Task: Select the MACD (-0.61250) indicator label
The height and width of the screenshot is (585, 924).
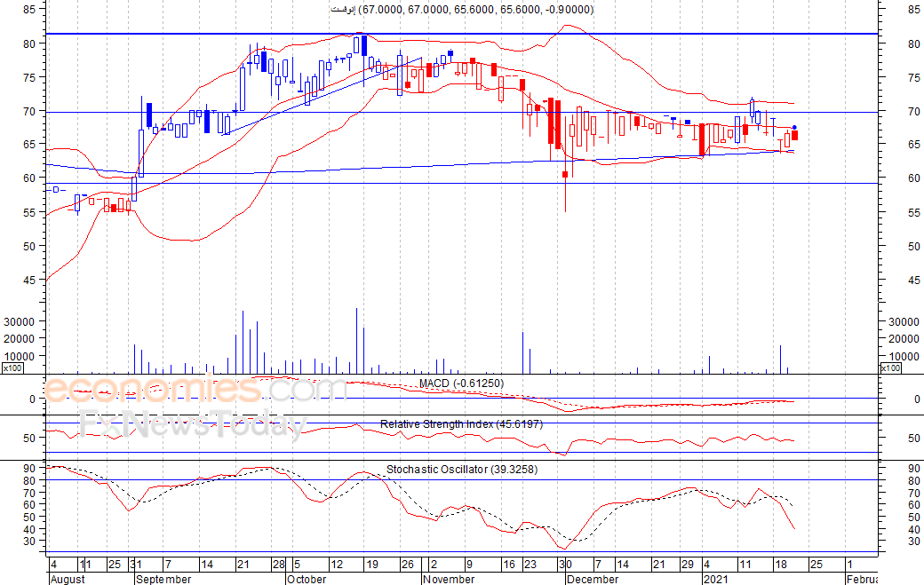Action: [461, 383]
